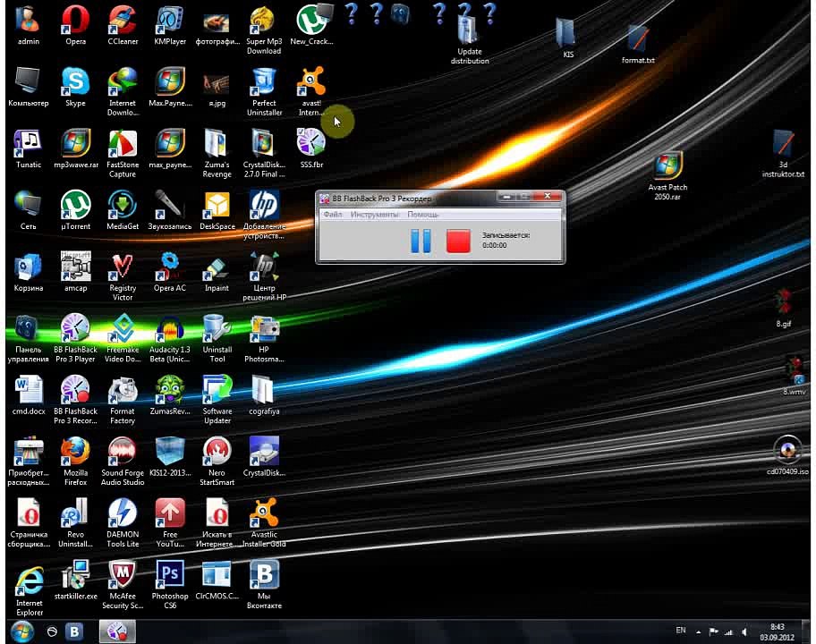Select the Free YouTube downloader icon
Screen dimensions: 816x644
pyautogui.click(x=170, y=522)
